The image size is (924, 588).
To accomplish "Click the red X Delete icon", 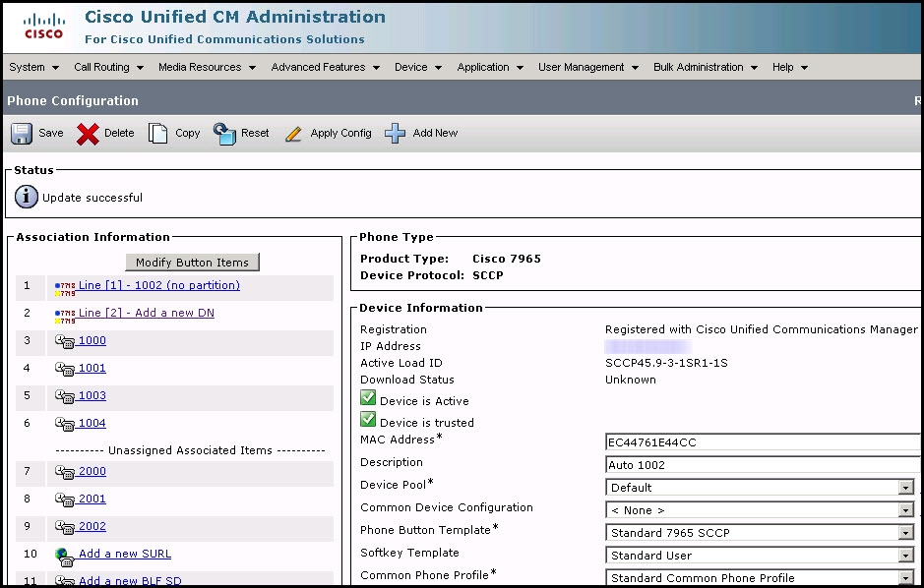I will tap(88, 134).
